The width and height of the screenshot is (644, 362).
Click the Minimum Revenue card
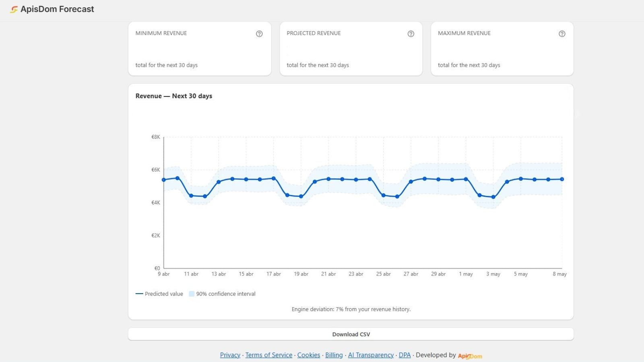200,49
